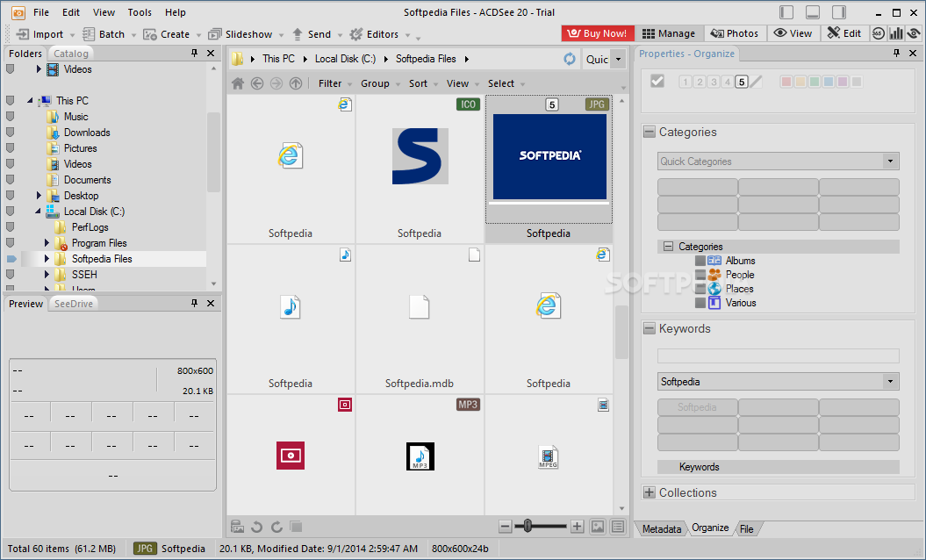
Task: Select the Softpedia.mdb file
Action: (420, 319)
